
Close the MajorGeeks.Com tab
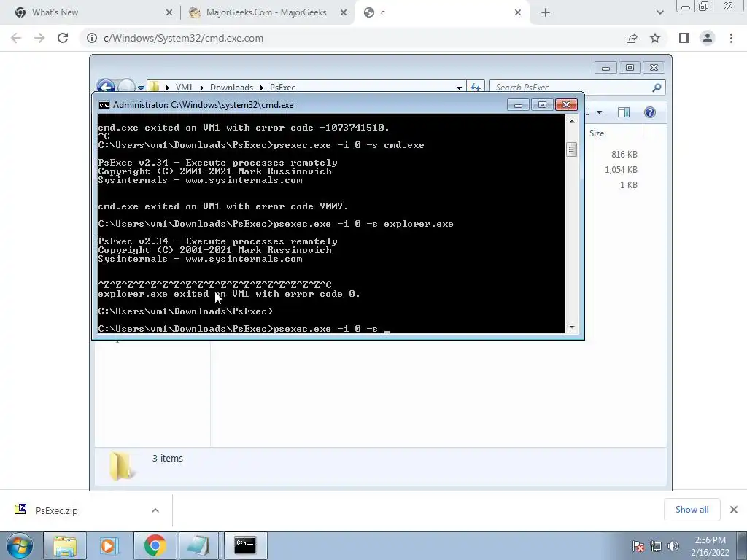coord(344,12)
